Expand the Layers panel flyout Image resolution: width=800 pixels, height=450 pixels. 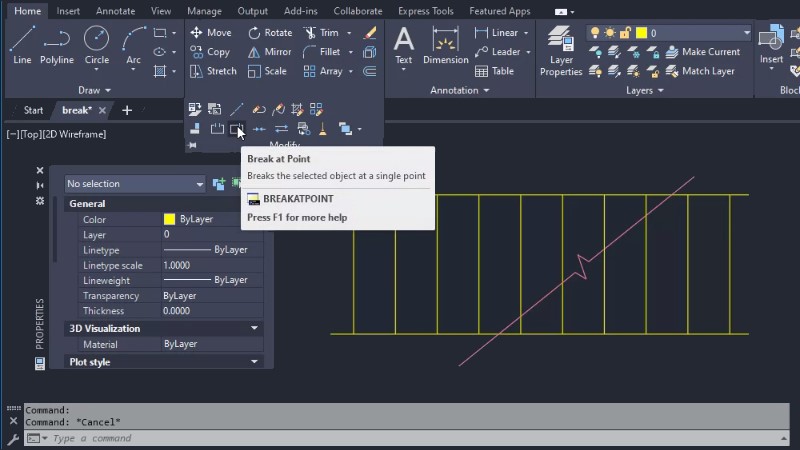coord(645,90)
